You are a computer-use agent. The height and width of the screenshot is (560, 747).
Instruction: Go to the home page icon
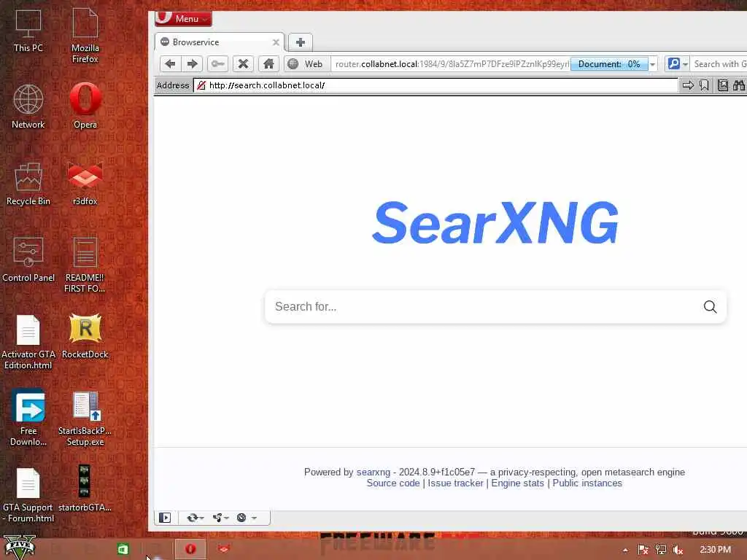(x=268, y=64)
